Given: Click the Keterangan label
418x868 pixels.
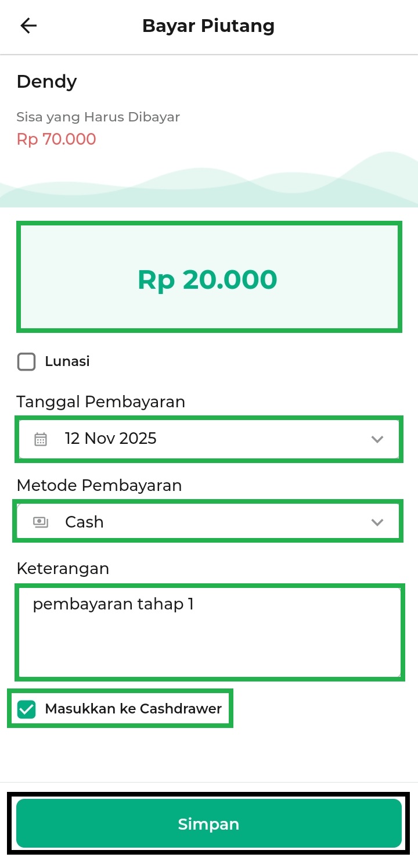Looking at the screenshot, I should click(x=63, y=568).
